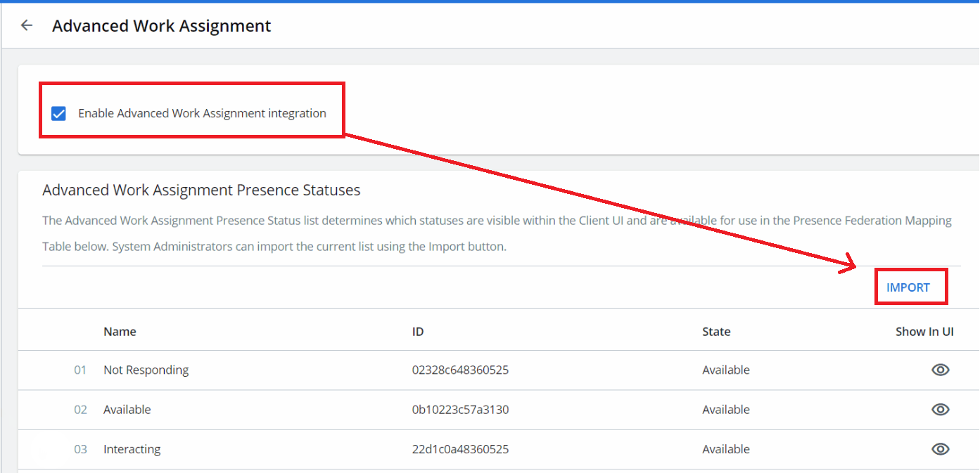Viewport: 980px width, 473px height.
Task: Click ID value 22d1c0a48360525
Action: tap(460, 449)
